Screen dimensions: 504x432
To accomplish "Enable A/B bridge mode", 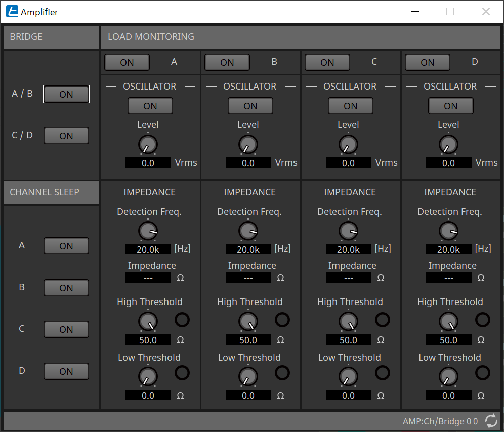I will point(66,94).
